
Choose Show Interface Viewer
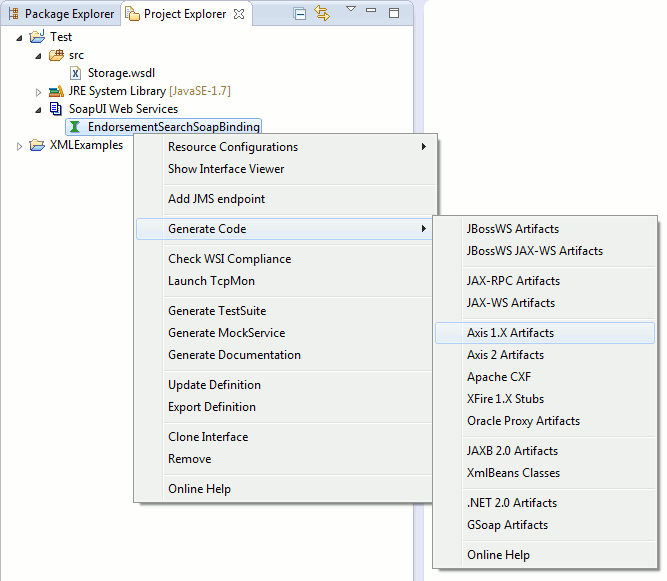click(x=226, y=169)
